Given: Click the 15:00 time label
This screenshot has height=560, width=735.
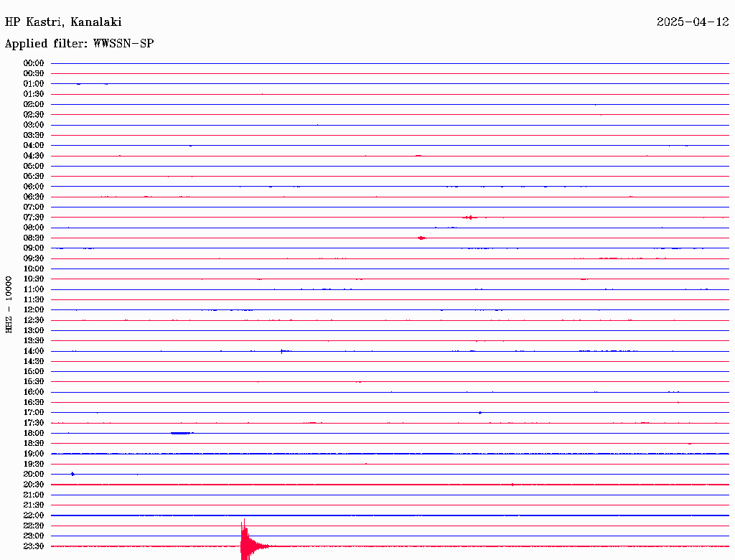Looking at the screenshot, I should pos(34,371).
